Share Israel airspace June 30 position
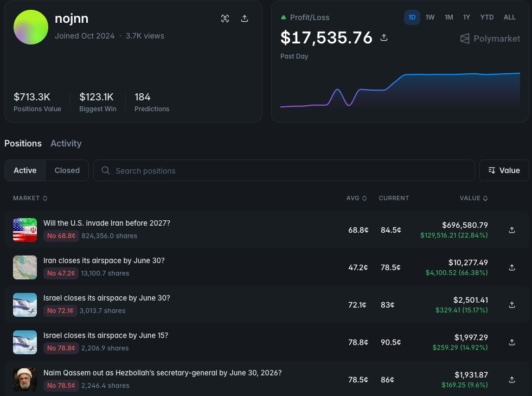The width and height of the screenshot is (532, 396). tap(512, 305)
